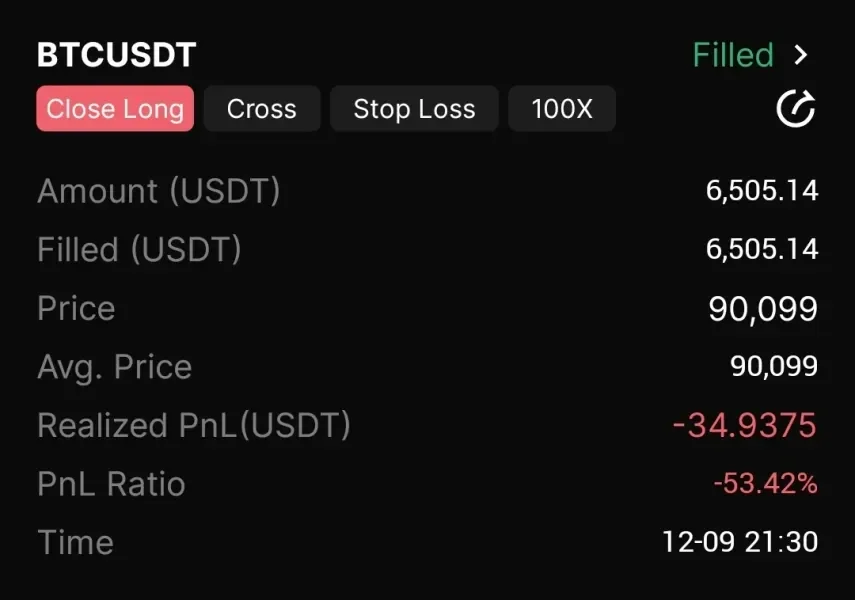Tap the share order icon

[796, 110]
